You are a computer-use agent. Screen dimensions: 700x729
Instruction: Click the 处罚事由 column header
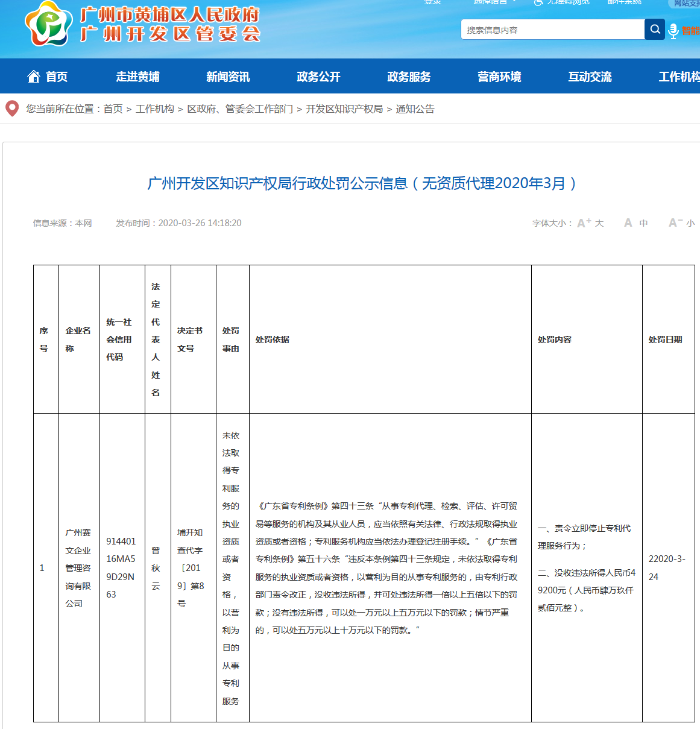tap(233, 339)
